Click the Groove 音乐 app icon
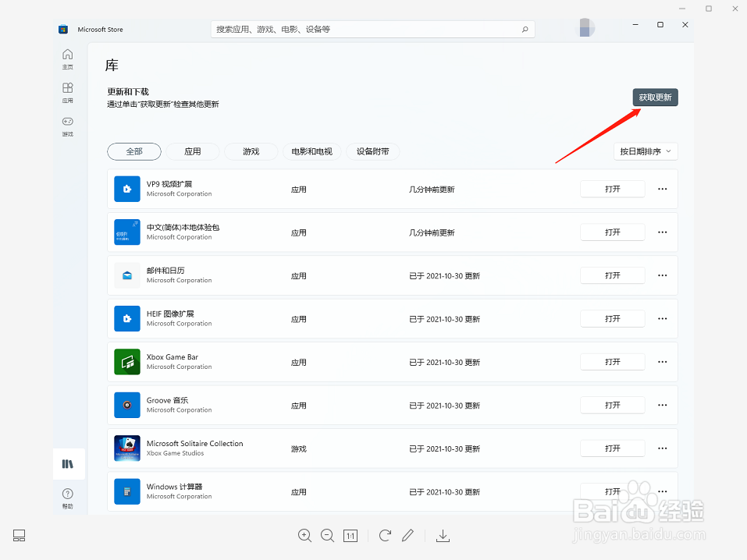The image size is (747, 560). click(127, 406)
